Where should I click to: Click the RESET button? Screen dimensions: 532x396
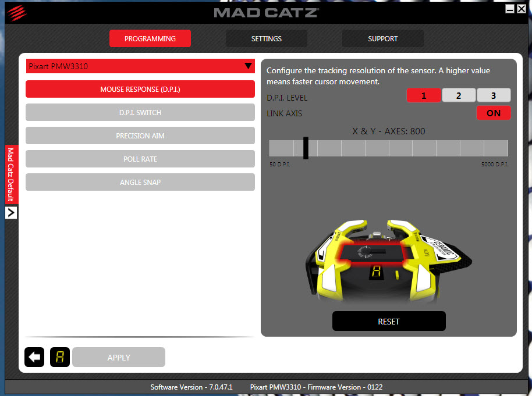coord(389,321)
